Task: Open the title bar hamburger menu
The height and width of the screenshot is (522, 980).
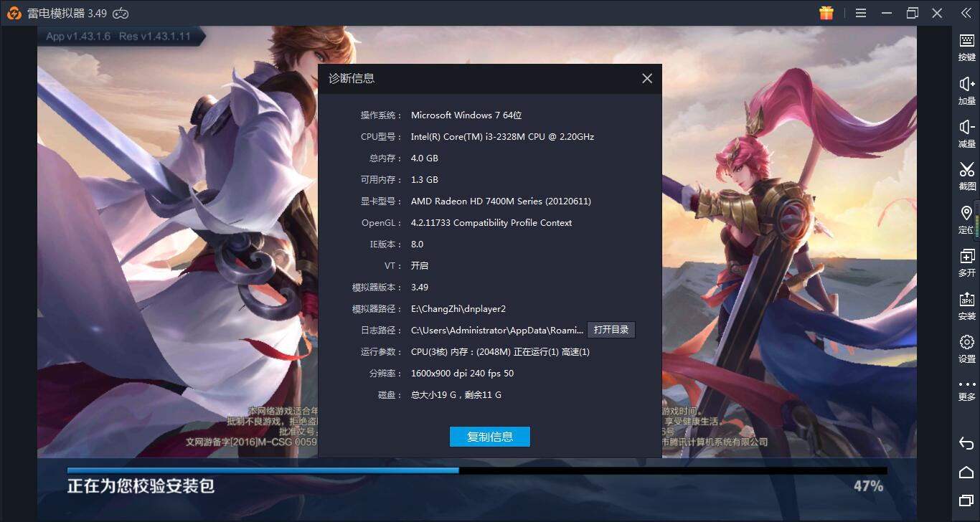Action: click(x=861, y=13)
